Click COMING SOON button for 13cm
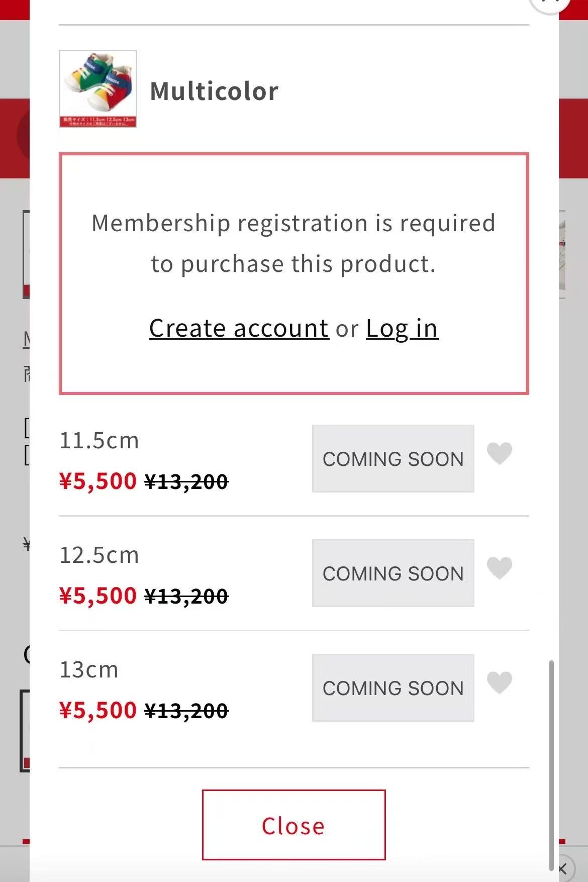 393,688
